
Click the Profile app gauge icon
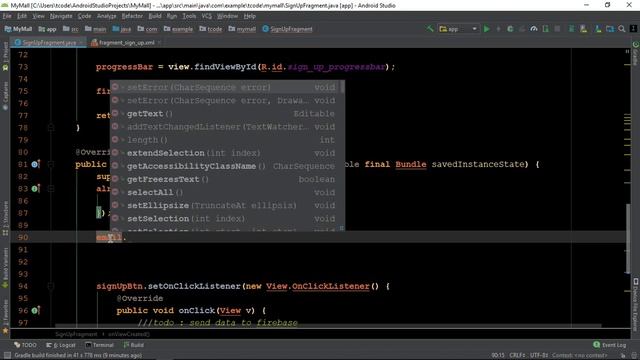533,29
